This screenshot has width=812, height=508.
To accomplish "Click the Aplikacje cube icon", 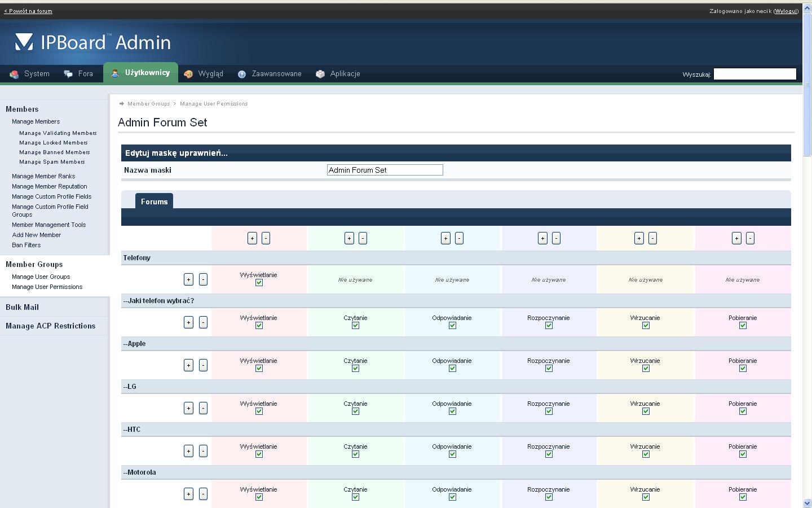I will [x=320, y=74].
